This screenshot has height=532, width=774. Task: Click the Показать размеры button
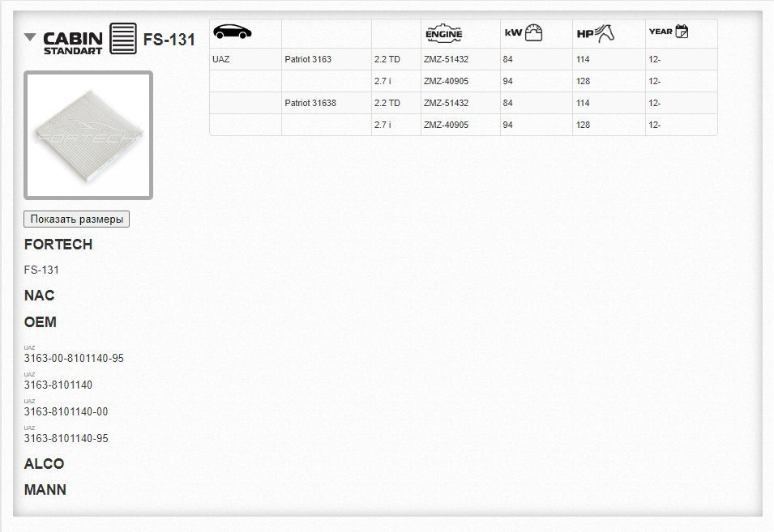pyautogui.click(x=76, y=219)
